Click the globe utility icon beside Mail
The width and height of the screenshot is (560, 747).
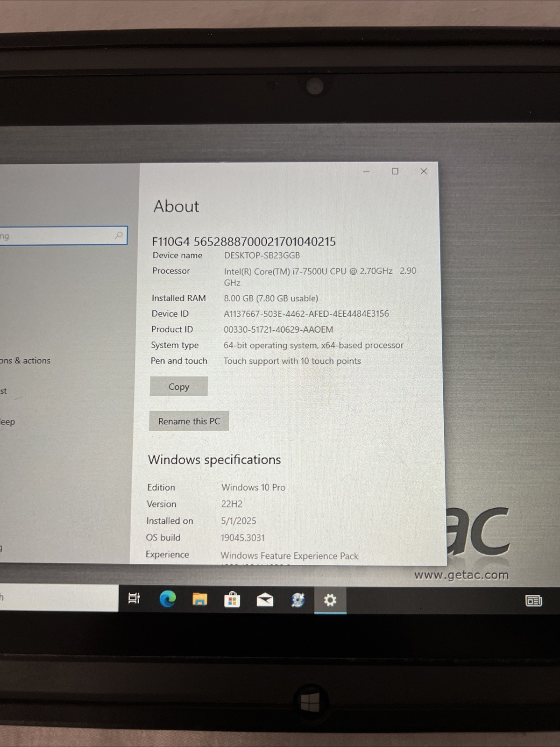298,600
